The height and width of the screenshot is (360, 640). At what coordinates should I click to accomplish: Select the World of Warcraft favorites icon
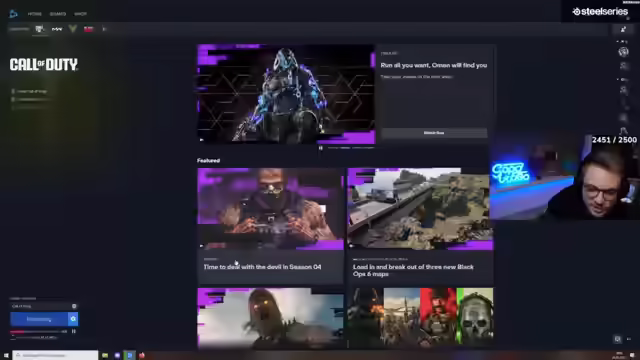point(57,29)
